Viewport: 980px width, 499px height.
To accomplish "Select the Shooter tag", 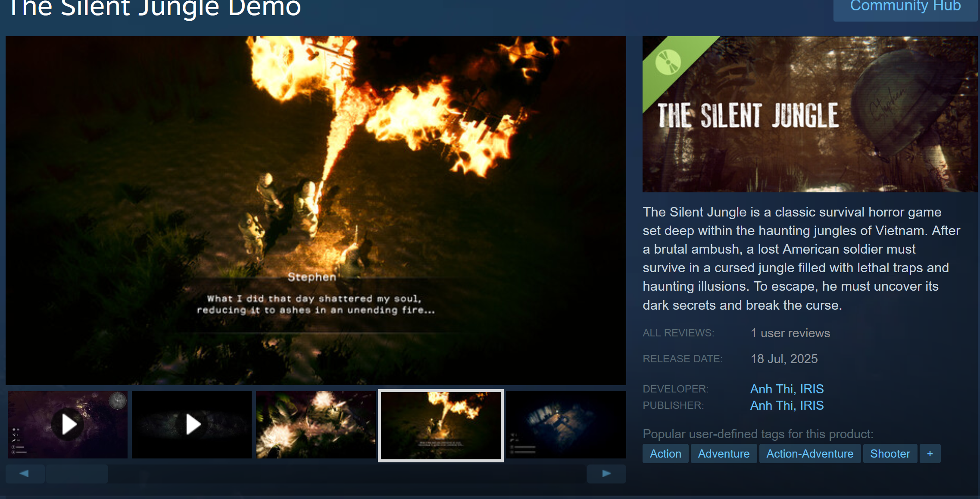I will 890,454.
